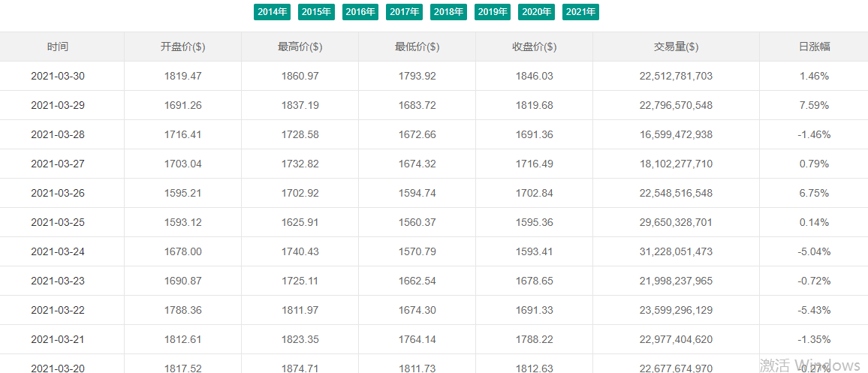The height and width of the screenshot is (373, 868).
Task: Click the daily change -5.04%
Action: point(814,252)
